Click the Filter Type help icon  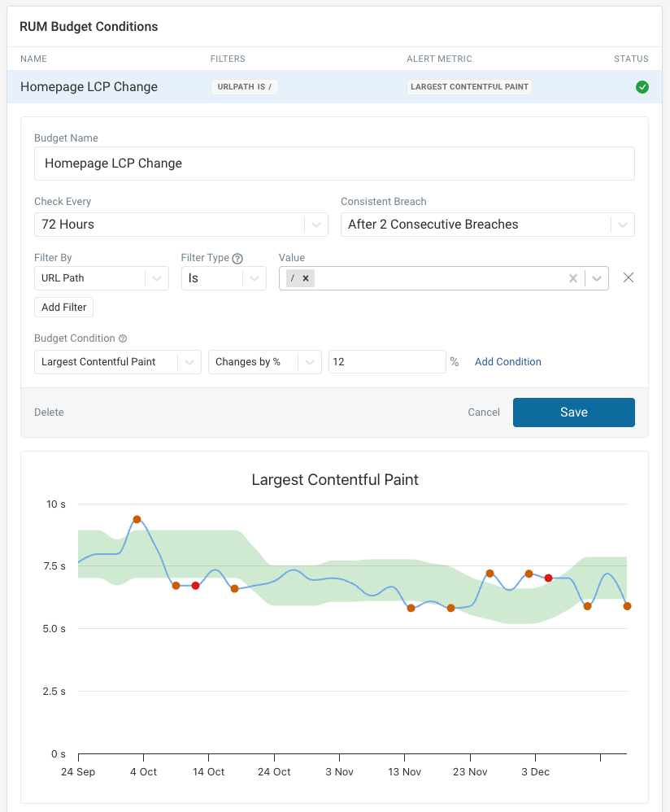coord(237,259)
